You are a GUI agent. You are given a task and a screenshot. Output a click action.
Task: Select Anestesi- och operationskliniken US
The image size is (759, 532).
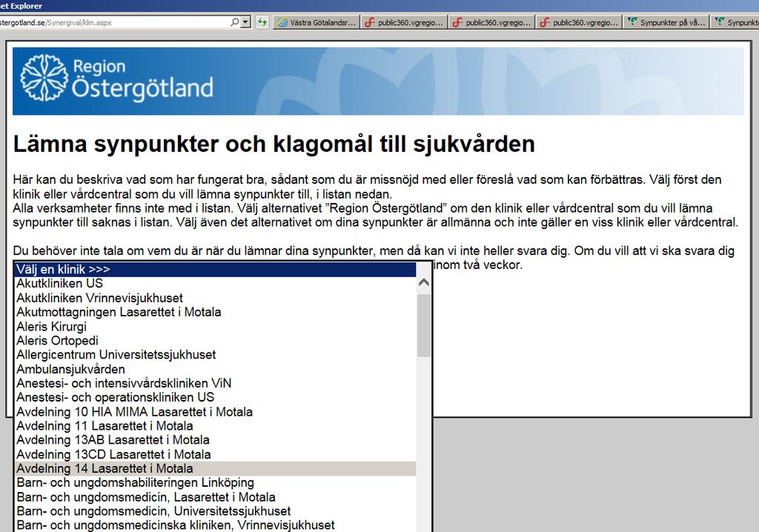point(216,397)
